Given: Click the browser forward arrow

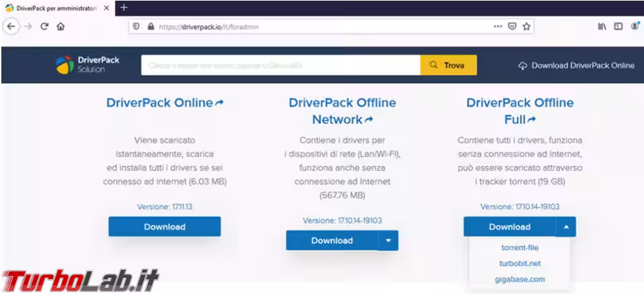Looking at the screenshot, I should (x=28, y=27).
